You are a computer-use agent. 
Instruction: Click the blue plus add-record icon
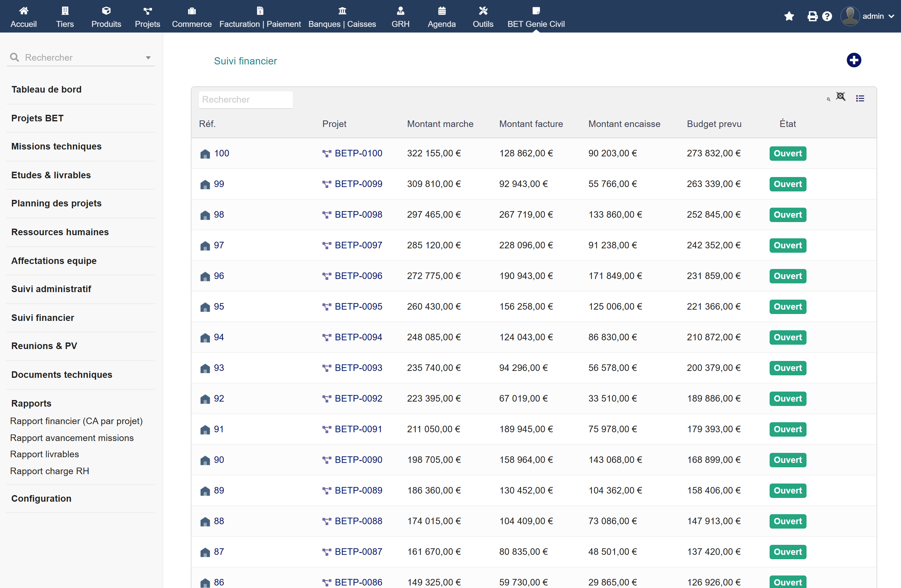[853, 60]
